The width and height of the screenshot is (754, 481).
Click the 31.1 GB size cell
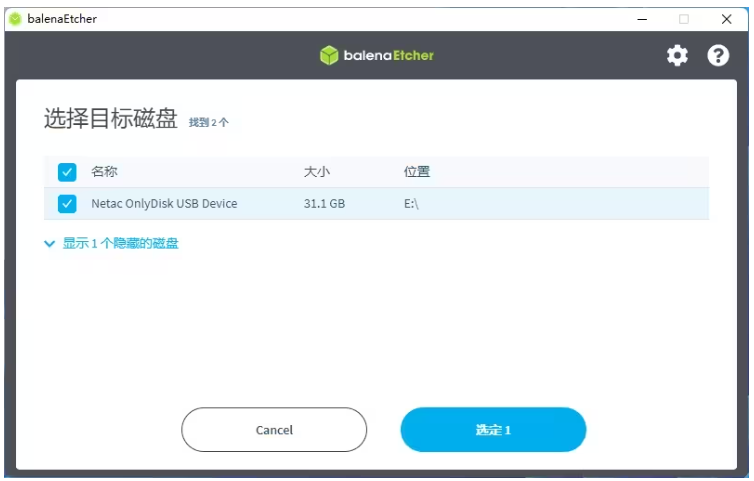324,204
